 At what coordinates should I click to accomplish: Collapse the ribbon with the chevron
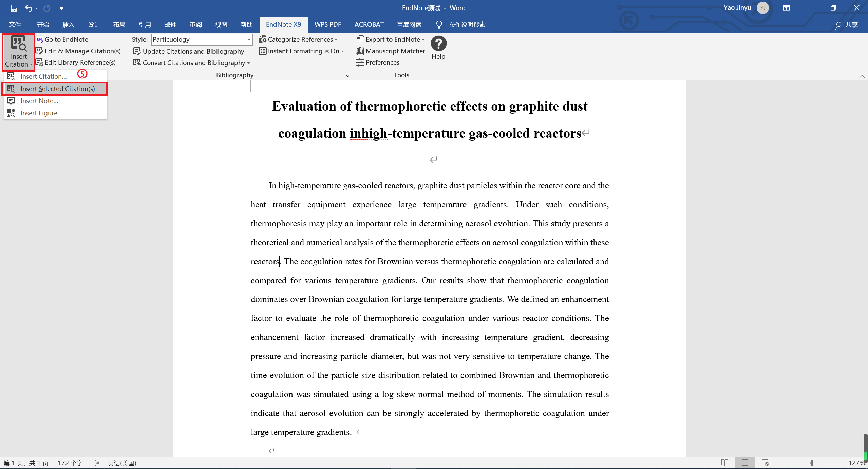[x=862, y=76]
